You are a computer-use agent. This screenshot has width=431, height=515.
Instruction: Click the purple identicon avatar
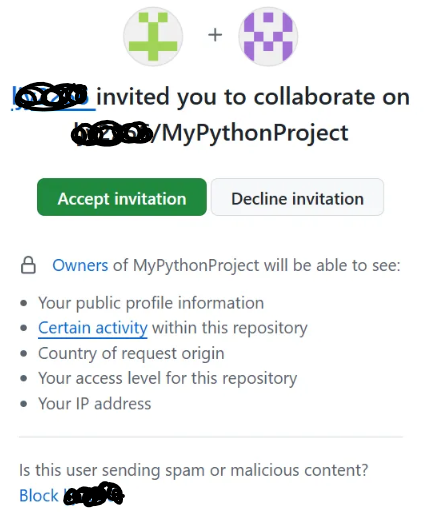[x=268, y=36]
